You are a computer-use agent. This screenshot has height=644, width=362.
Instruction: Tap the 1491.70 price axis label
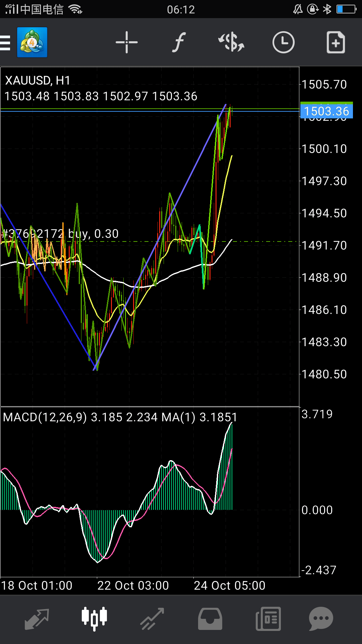(324, 246)
